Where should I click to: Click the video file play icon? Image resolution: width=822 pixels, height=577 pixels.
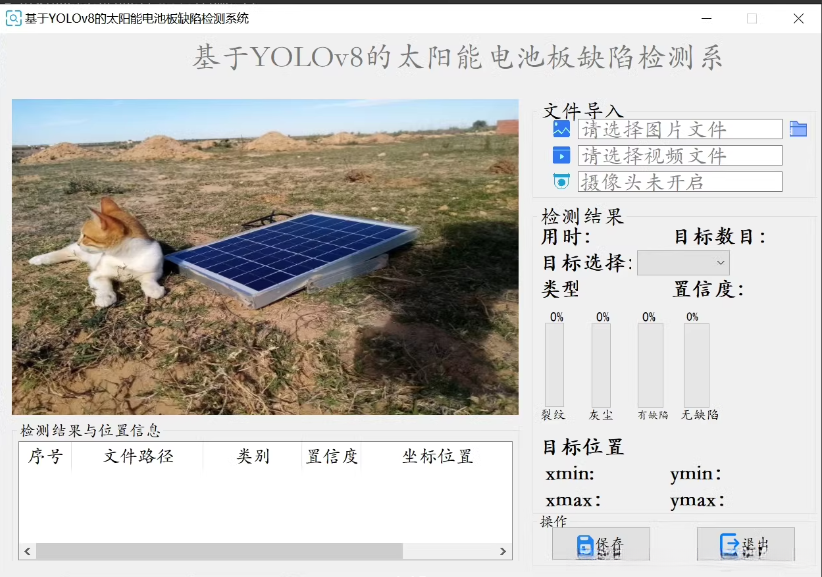pyautogui.click(x=561, y=156)
